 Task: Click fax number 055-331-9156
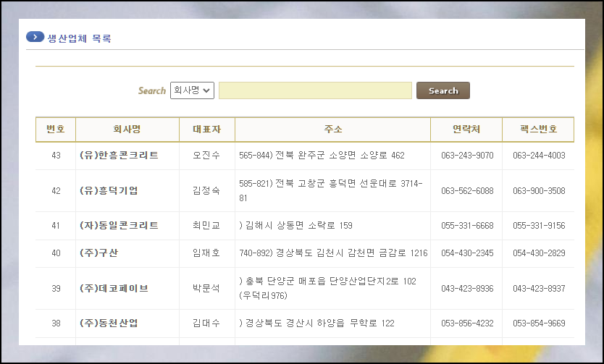point(539,225)
